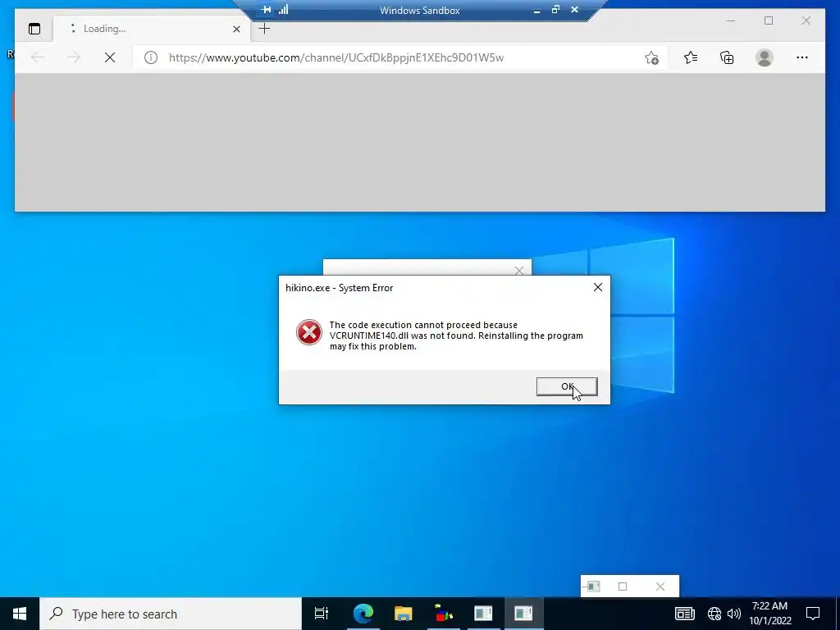The image size is (840, 630).
Task: Open the Windows Start menu
Action: [x=20, y=614]
